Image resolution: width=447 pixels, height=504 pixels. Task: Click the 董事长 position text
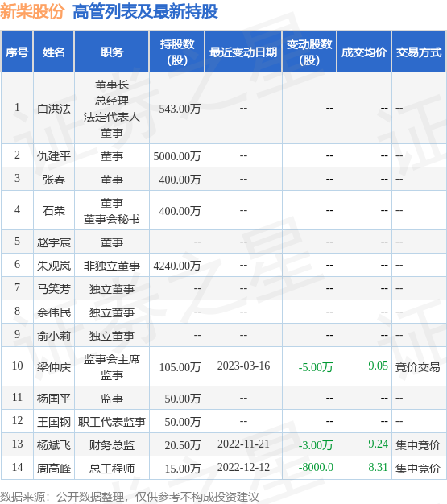(x=112, y=85)
